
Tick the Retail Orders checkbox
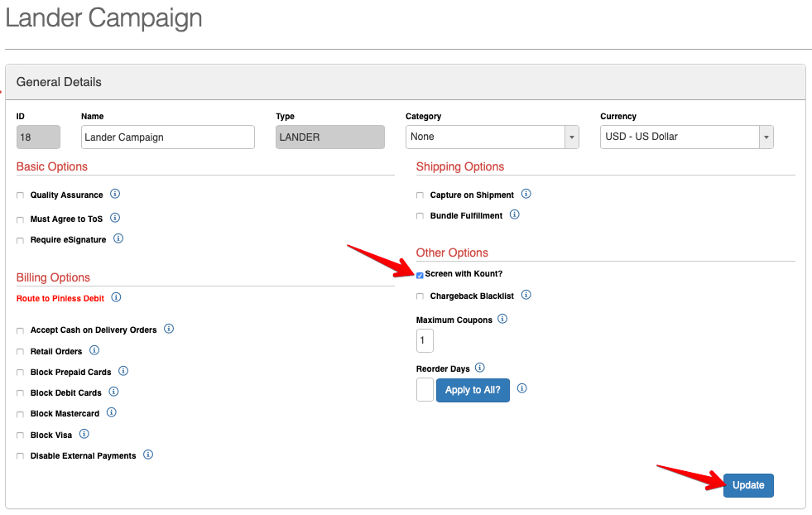click(x=21, y=352)
